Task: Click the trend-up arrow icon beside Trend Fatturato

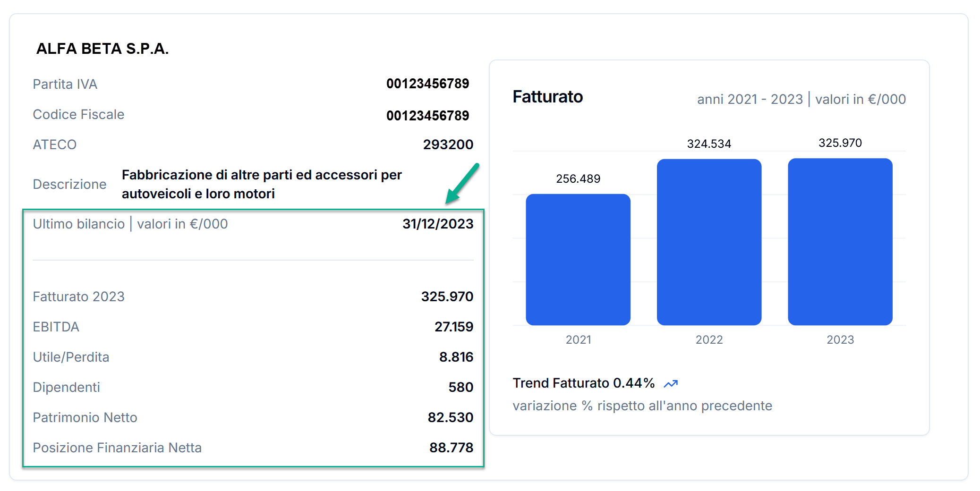Action: click(671, 384)
